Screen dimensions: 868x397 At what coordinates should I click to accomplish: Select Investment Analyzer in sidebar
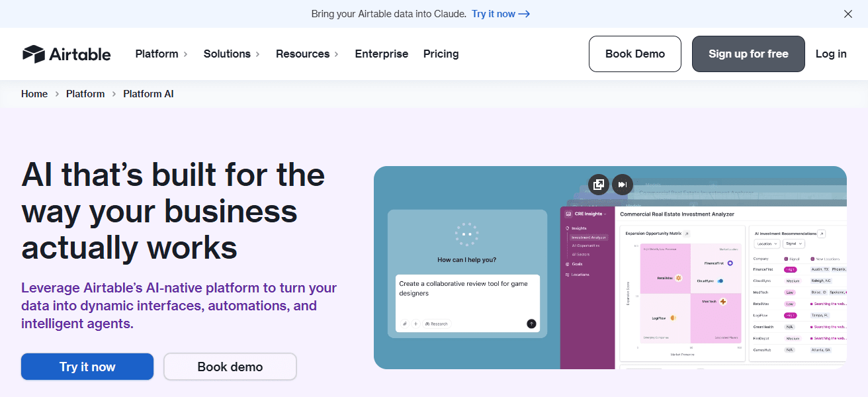[x=589, y=237]
